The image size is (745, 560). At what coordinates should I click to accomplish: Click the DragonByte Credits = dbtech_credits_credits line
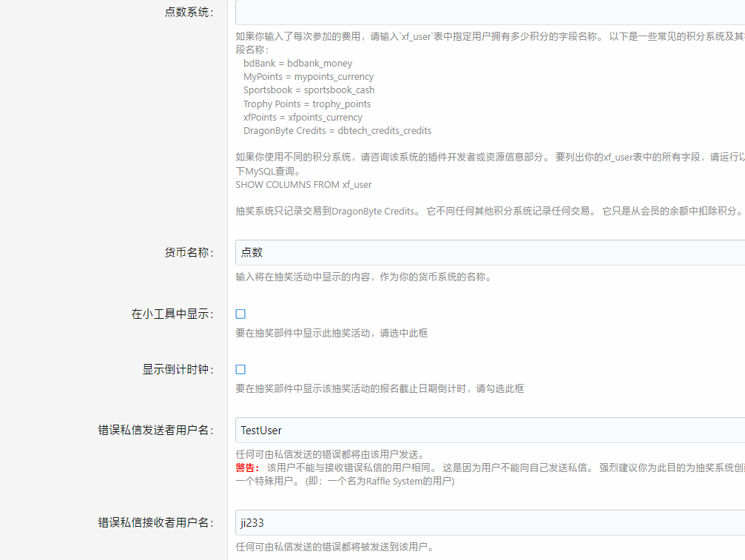(337, 131)
